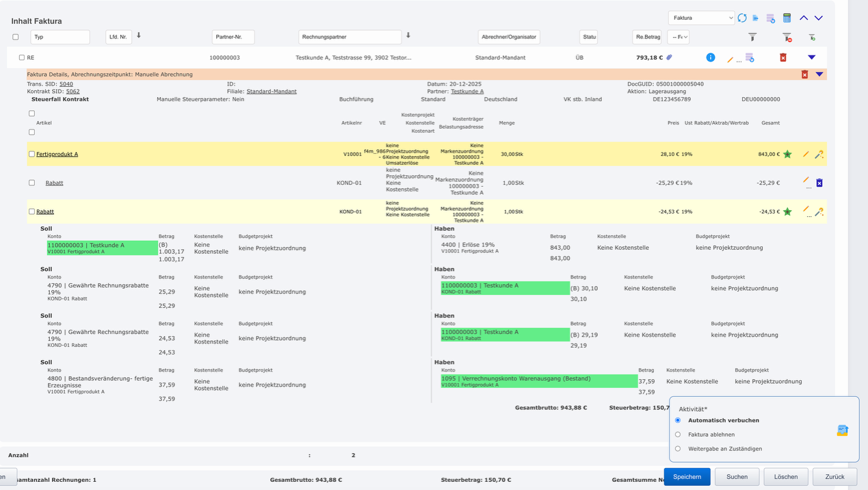Image resolution: width=868 pixels, height=490 pixels.
Task: Click paperclip attachment icon next to 793,18 €
Action: pos(670,57)
